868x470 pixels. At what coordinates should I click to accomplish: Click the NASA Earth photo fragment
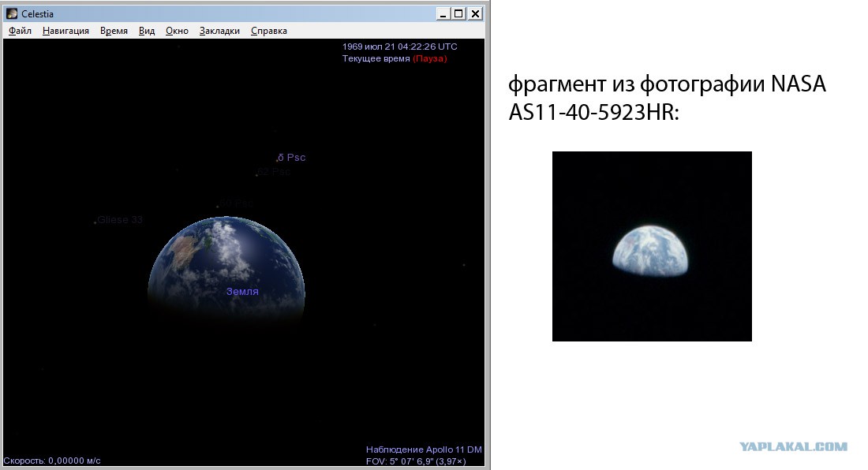[652, 246]
